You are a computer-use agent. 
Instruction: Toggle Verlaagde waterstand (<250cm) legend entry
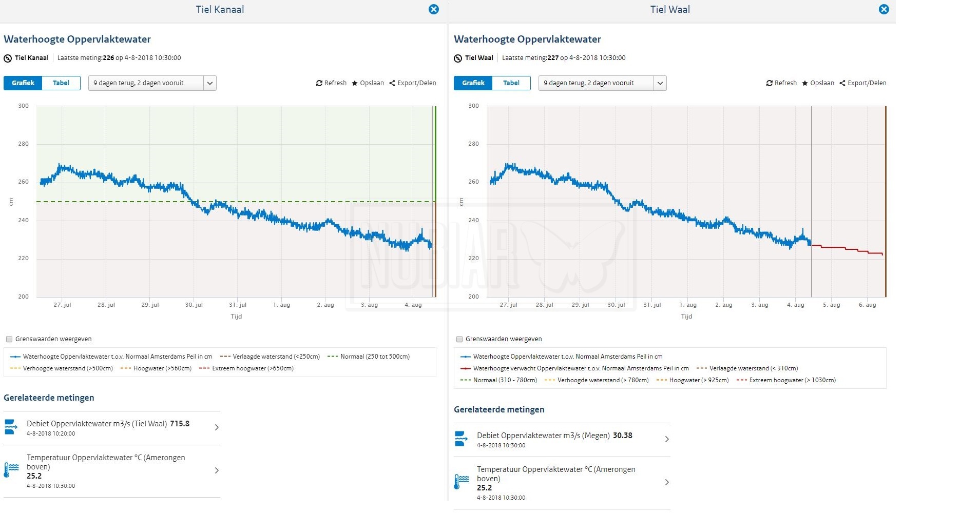(270, 357)
